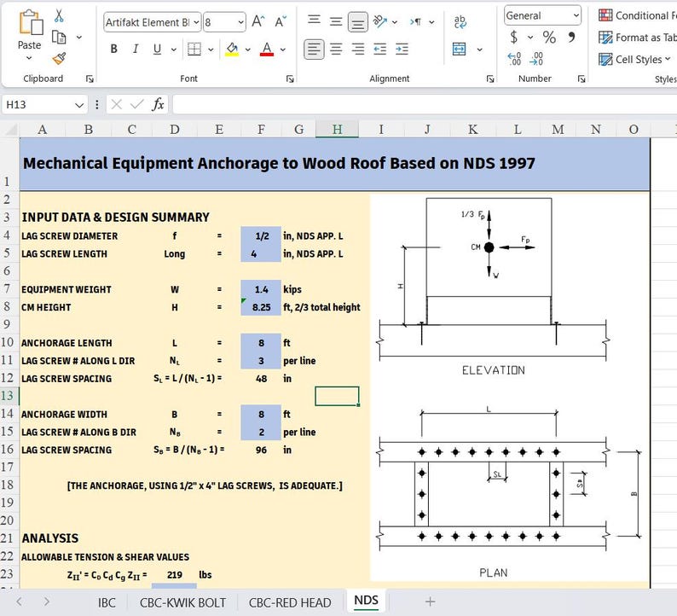
Task: Apply Comma style
Action: coord(571,38)
